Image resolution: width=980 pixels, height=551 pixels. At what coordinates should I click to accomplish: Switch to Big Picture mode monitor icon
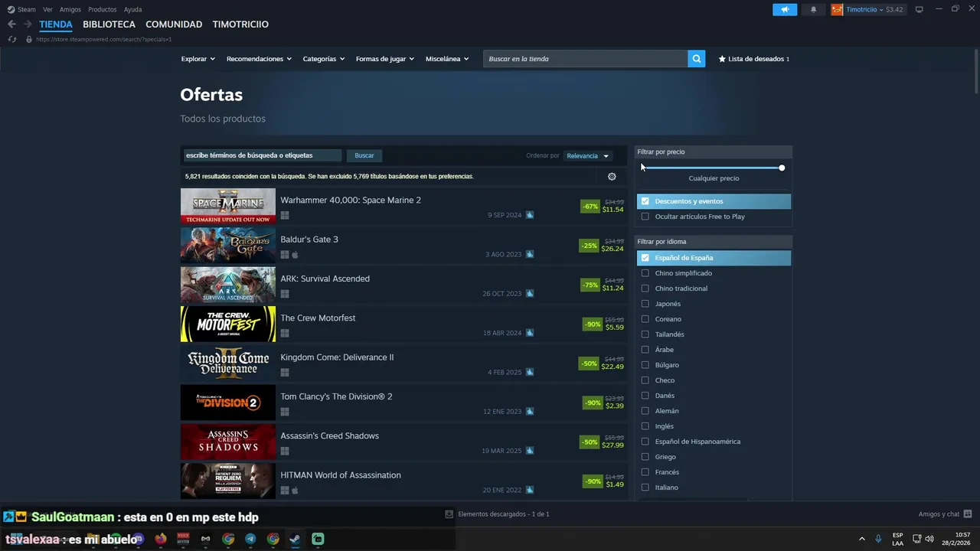920,9
